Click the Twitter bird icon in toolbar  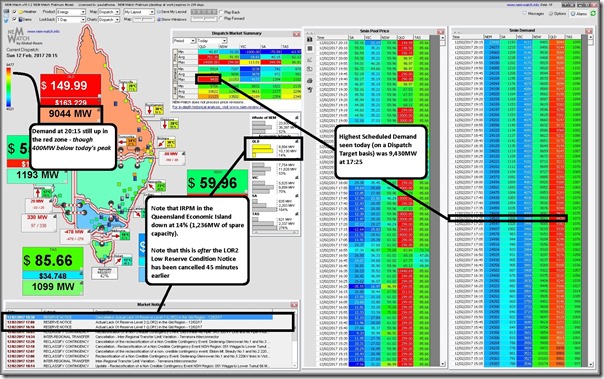(x=6, y=19)
